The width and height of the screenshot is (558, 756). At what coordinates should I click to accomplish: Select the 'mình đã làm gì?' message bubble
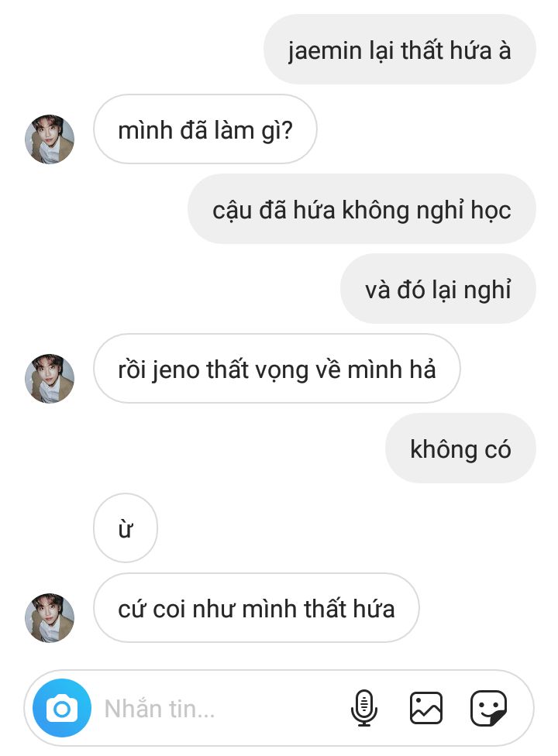pyautogui.click(x=205, y=129)
